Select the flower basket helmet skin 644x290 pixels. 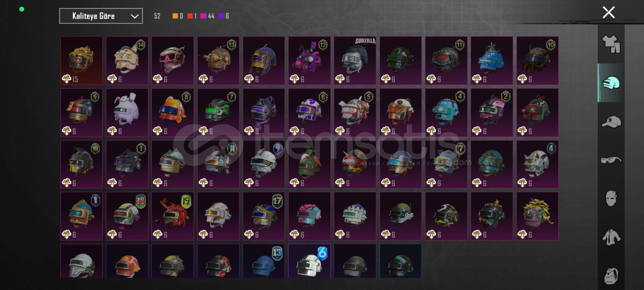pos(537,216)
